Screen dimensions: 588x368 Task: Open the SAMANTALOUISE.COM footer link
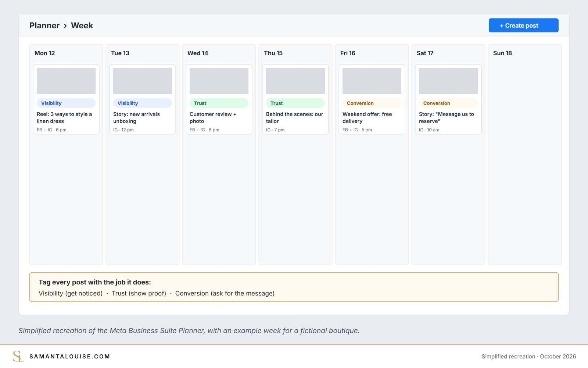coord(70,356)
